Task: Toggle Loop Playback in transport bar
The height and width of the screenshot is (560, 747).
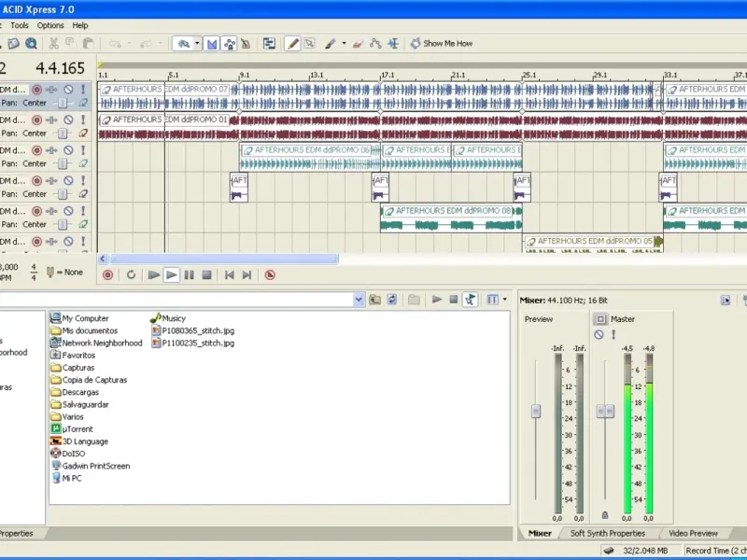Action: coord(131,275)
